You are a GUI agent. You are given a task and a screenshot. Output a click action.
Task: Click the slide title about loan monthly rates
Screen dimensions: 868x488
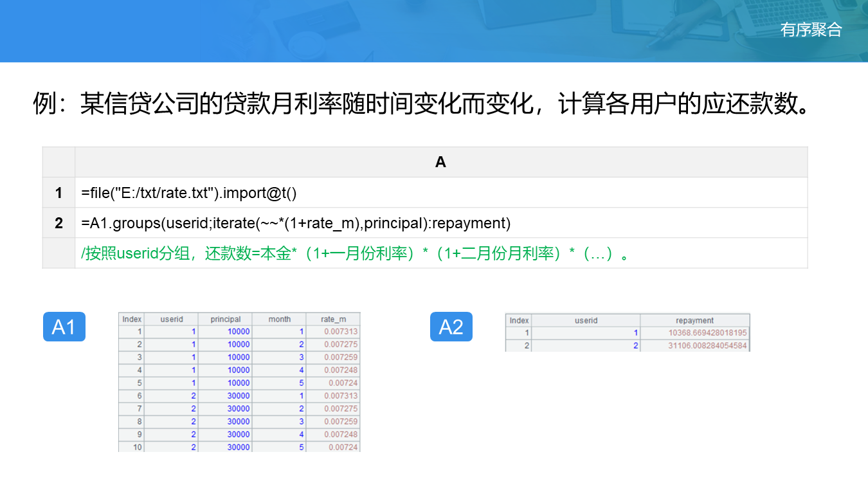[x=420, y=104]
